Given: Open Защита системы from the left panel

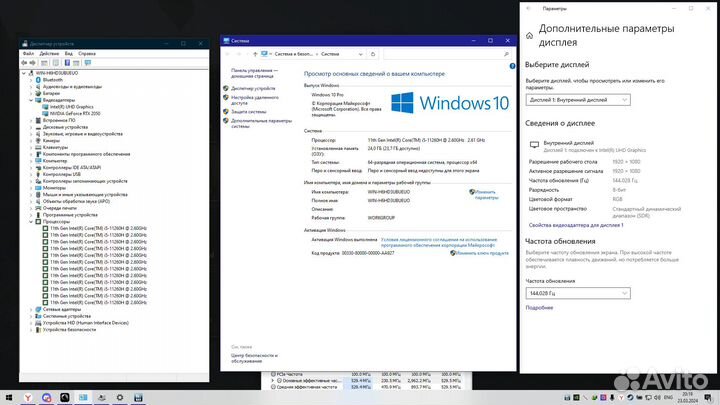Looking at the screenshot, I should [x=251, y=112].
